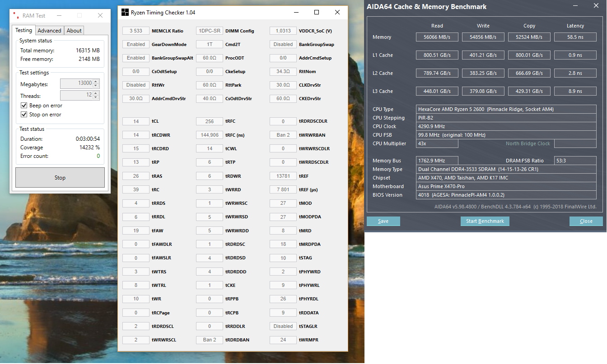This screenshot has width=607, height=364.
Task: Click the L1 Cache Read 800.51 GB/s field
Action: tap(437, 55)
